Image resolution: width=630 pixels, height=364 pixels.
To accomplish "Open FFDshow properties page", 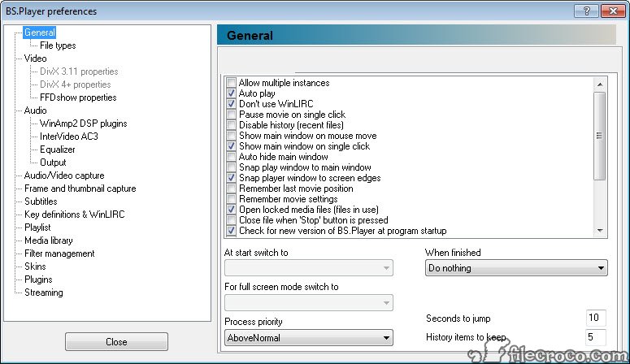I will point(78,97).
